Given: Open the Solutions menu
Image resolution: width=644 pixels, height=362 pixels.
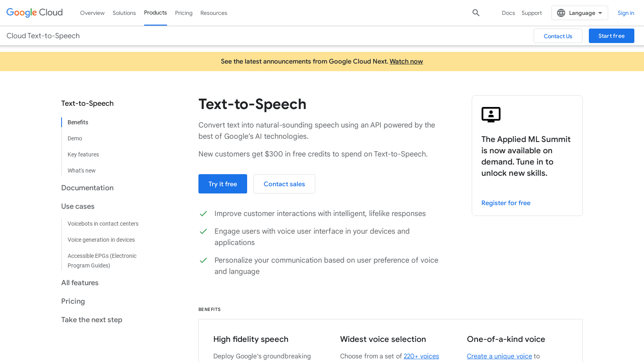Looking at the screenshot, I should point(124,13).
